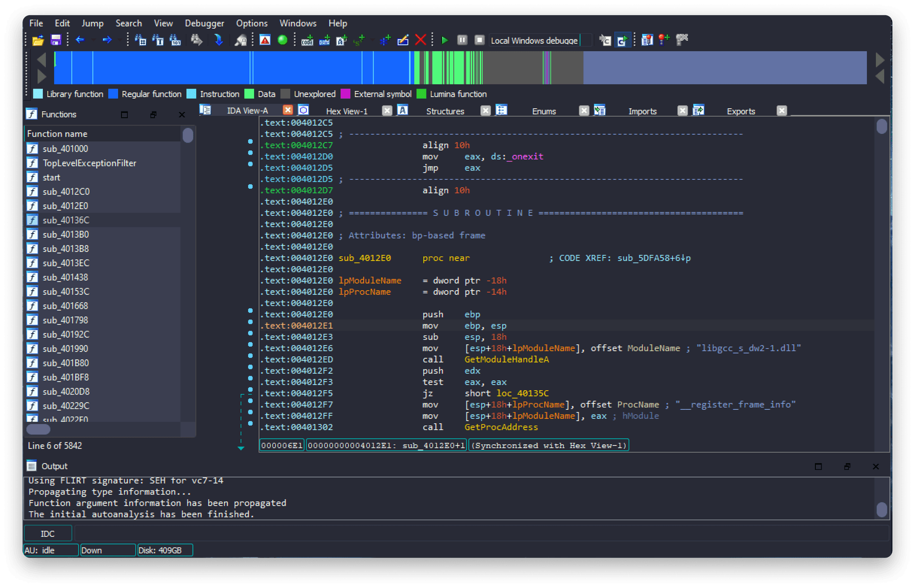
Task: Create code at cursor using the Code icon
Action: [x=307, y=41]
